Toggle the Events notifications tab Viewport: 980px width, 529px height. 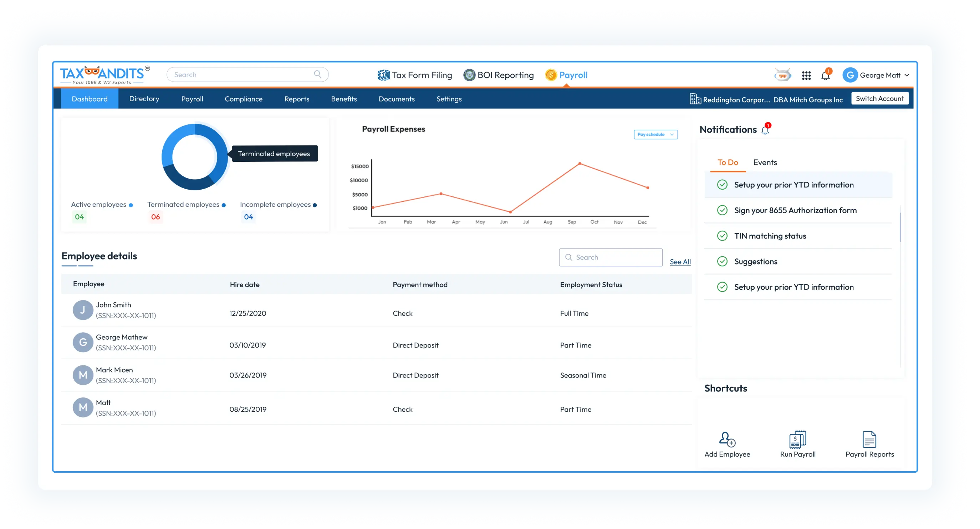pyautogui.click(x=765, y=161)
